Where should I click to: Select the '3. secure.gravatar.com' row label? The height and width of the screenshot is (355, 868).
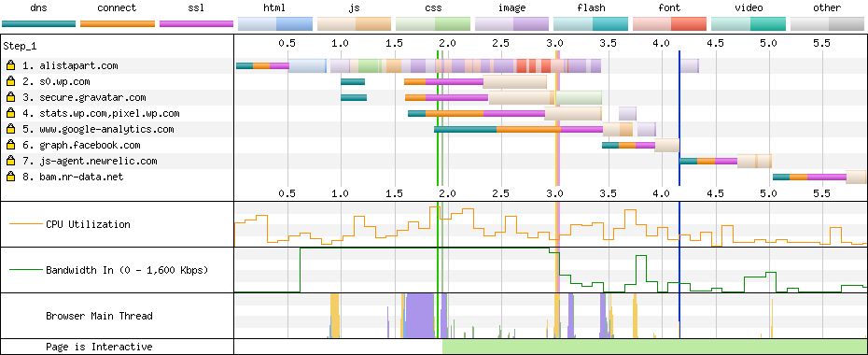point(84,98)
